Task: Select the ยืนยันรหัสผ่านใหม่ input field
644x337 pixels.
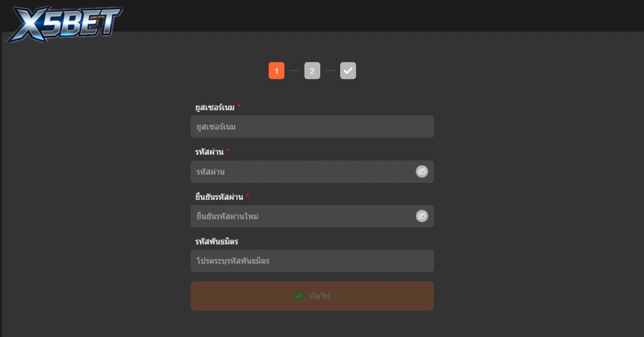Action: tap(302, 216)
